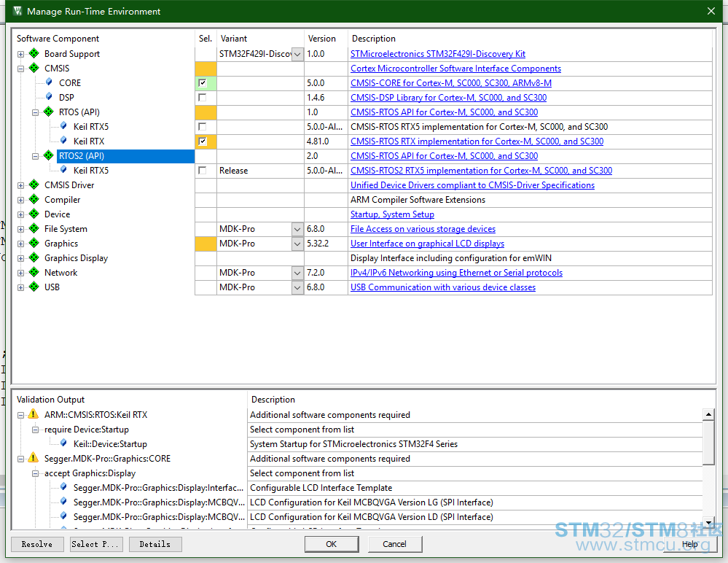This screenshot has height=563, width=728.
Task: Click the CORE component blue diamond icon
Action: [49, 82]
